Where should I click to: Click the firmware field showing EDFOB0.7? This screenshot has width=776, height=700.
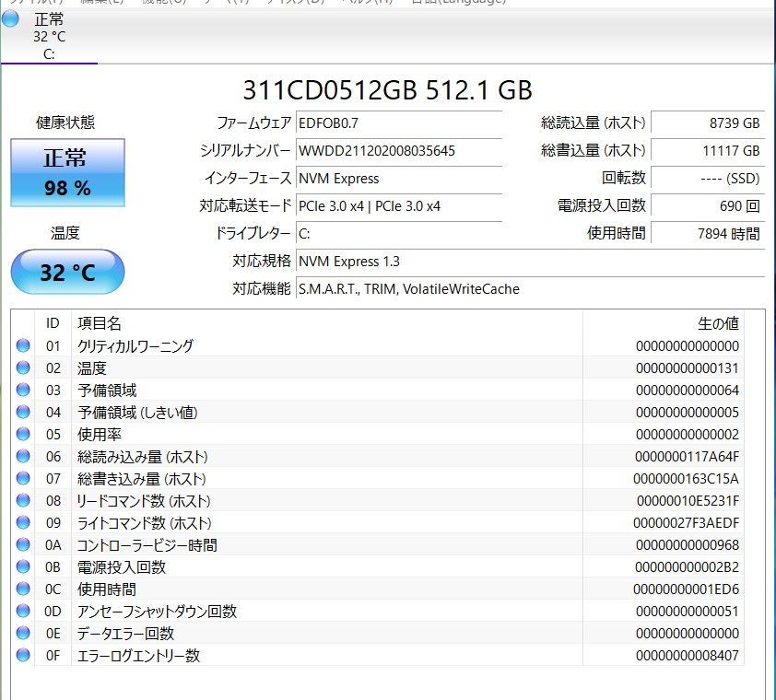(398, 122)
